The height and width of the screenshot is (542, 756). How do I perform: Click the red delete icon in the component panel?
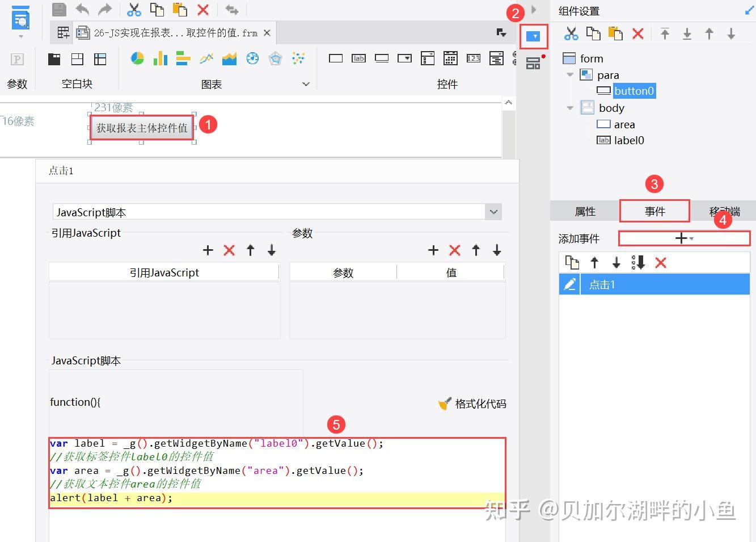tap(637, 33)
